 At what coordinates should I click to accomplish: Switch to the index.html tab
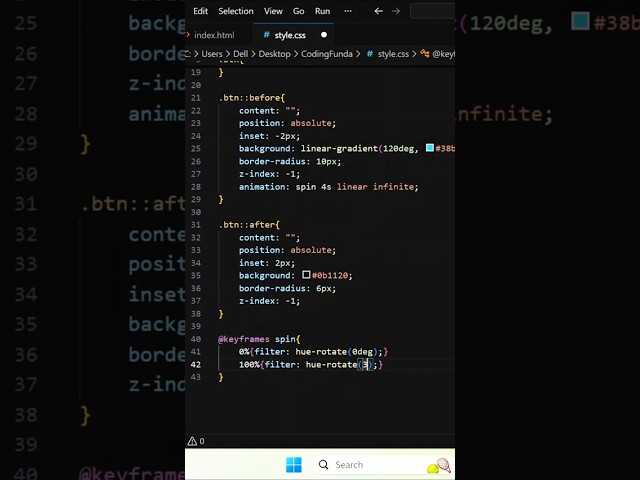pyautogui.click(x=214, y=35)
